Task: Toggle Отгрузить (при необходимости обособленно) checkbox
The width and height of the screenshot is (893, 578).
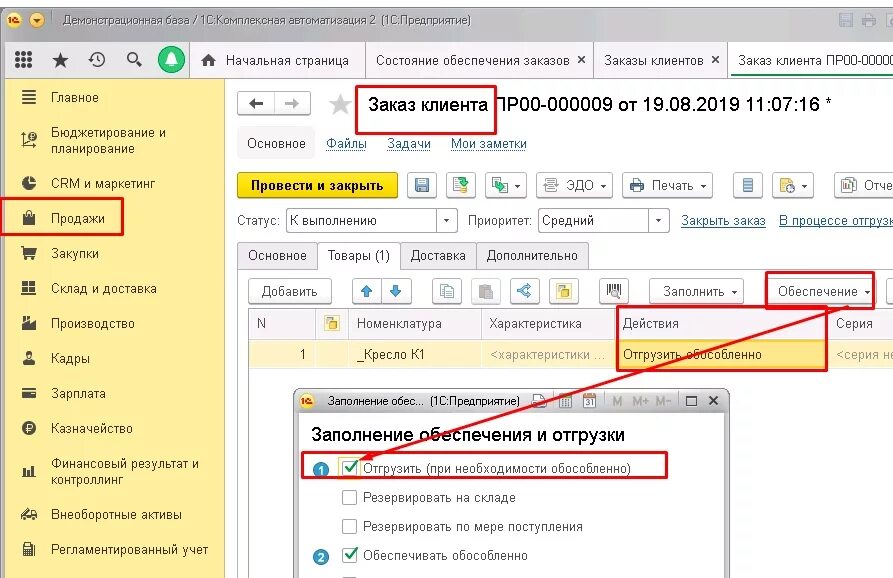Action: tap(350, 468)
